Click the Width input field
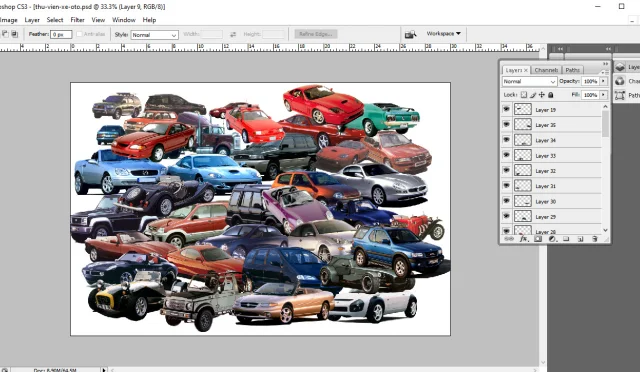The height and width of the screenshot is (372, 640). pos(211,34)
